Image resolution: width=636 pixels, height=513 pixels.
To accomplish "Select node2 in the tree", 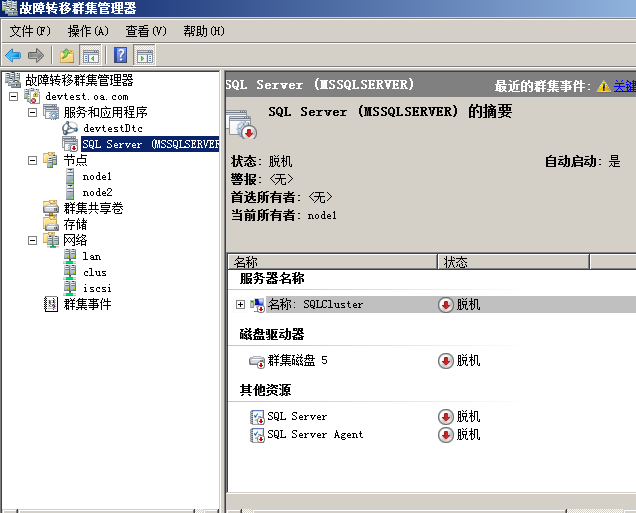I will (97, 193).
